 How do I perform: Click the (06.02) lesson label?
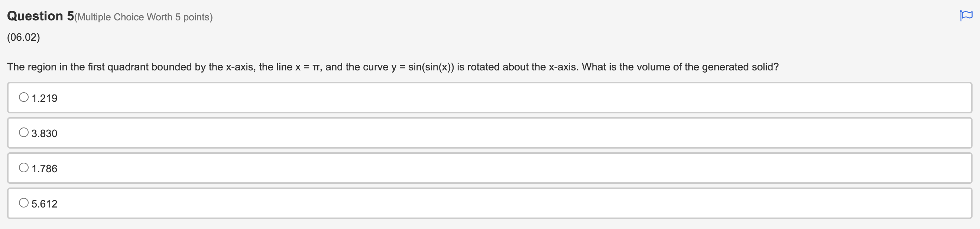[x=23, y=37]
